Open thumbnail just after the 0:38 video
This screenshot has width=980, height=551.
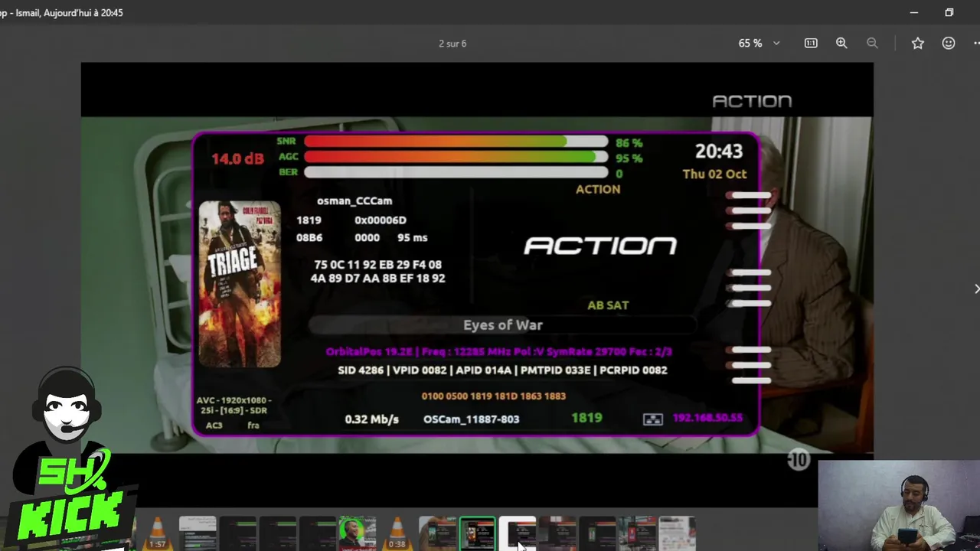coord(437,533)
